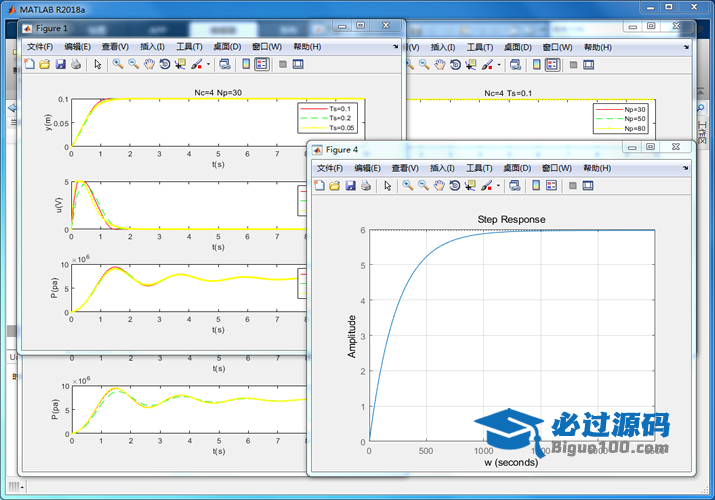Print figure icon in Figure 4 toolbar
The image size is (715, 500).
(366, 186)
